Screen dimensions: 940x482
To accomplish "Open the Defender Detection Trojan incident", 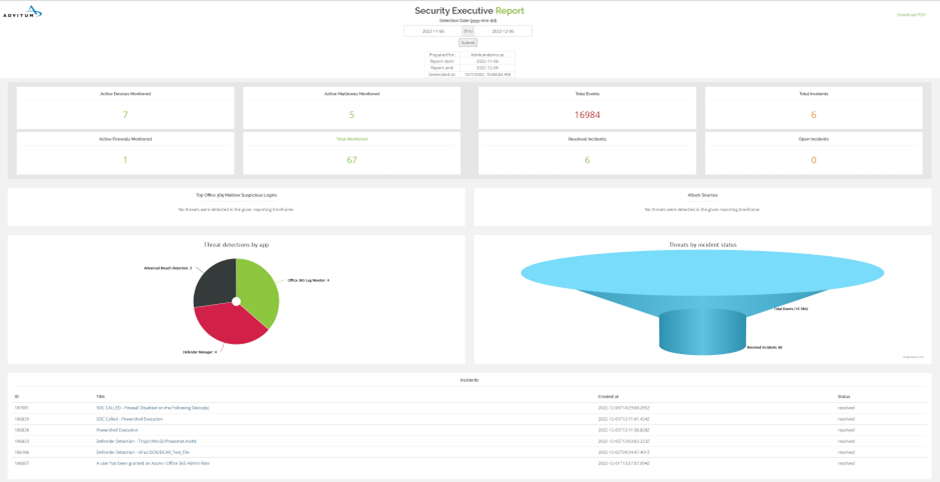I will (148, 441).
